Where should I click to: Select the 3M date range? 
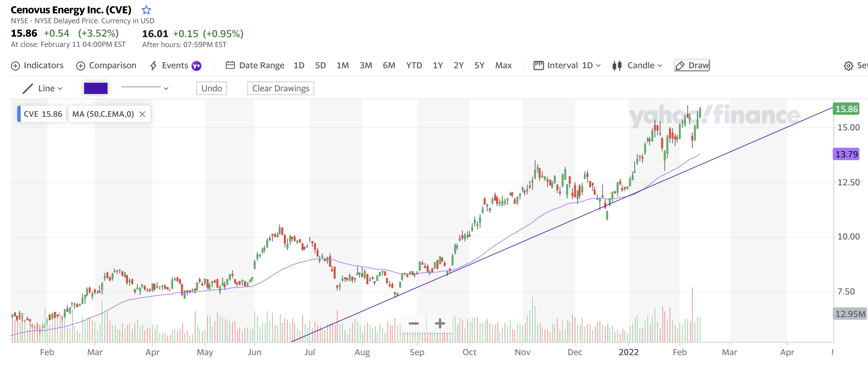point(366,65)
